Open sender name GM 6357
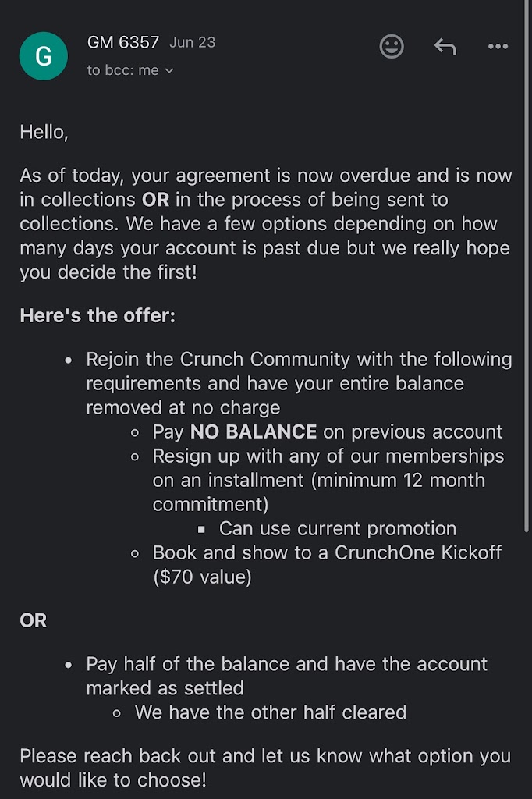The image size is (532, 799). tap(123, 43)
